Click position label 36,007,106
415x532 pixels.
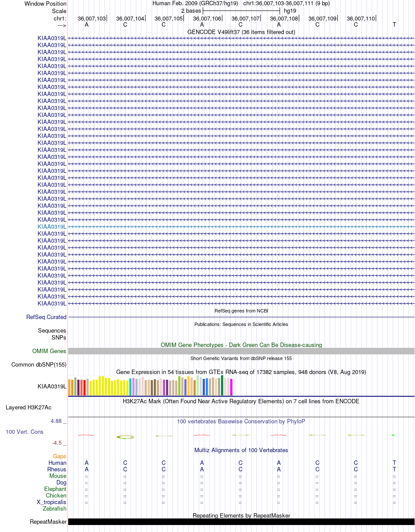[207, 18]
